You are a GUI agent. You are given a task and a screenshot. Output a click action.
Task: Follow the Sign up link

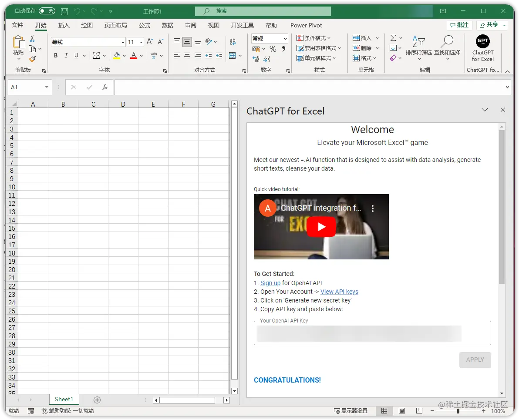click(270, 283)
